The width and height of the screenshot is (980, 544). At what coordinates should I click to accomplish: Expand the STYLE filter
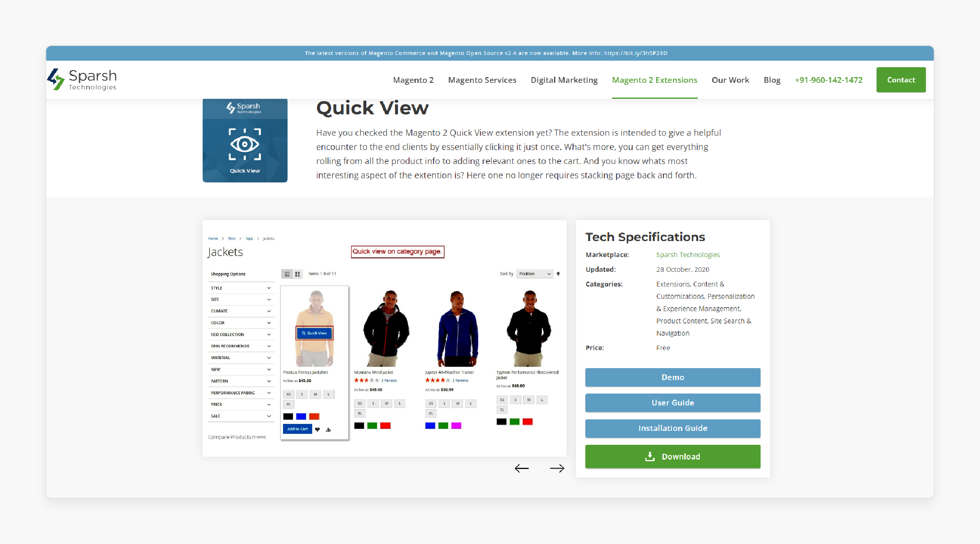point(241,288)
